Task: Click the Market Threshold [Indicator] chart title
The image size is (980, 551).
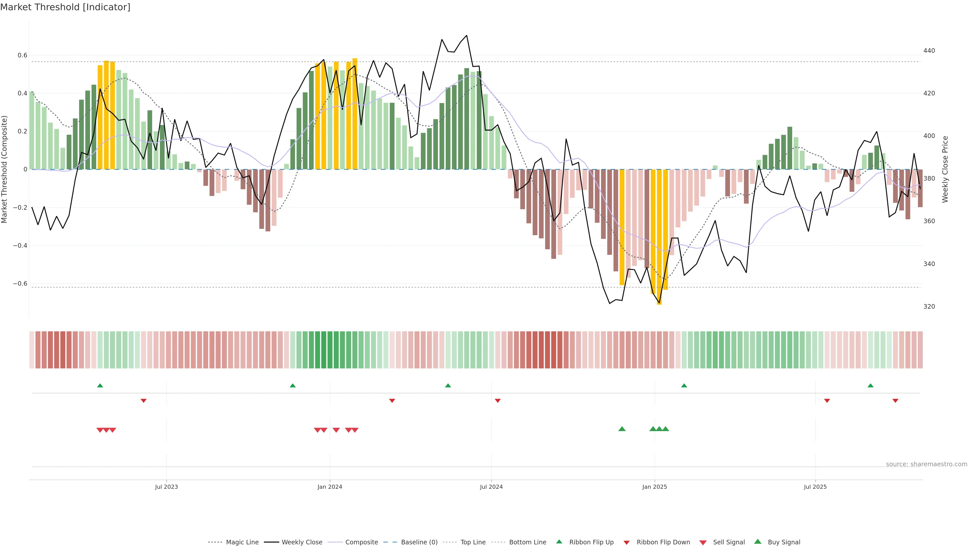Action: (65, 7)
